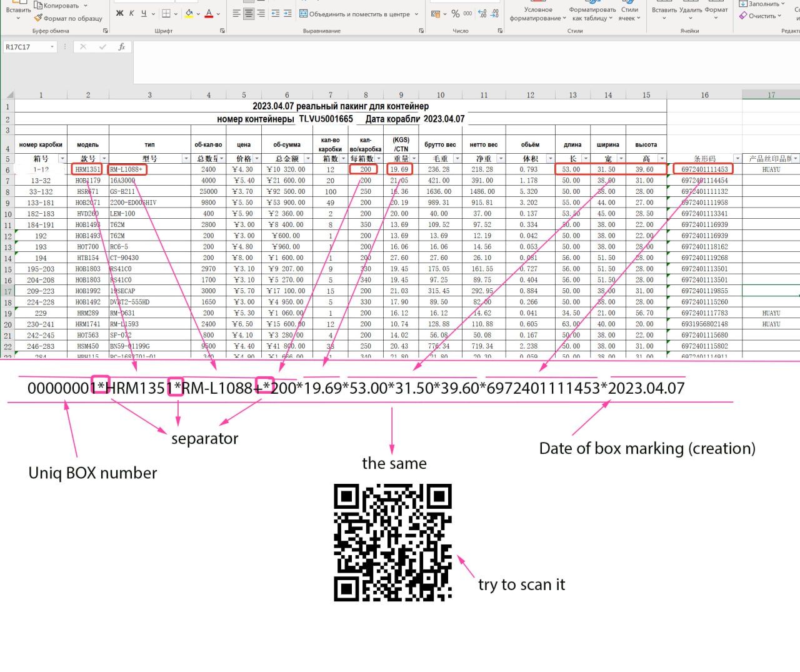Open 'Выравнивание' dialog launcher
Image resolution: width=800 pixels, height=672 pixels.
coord(421,31)
